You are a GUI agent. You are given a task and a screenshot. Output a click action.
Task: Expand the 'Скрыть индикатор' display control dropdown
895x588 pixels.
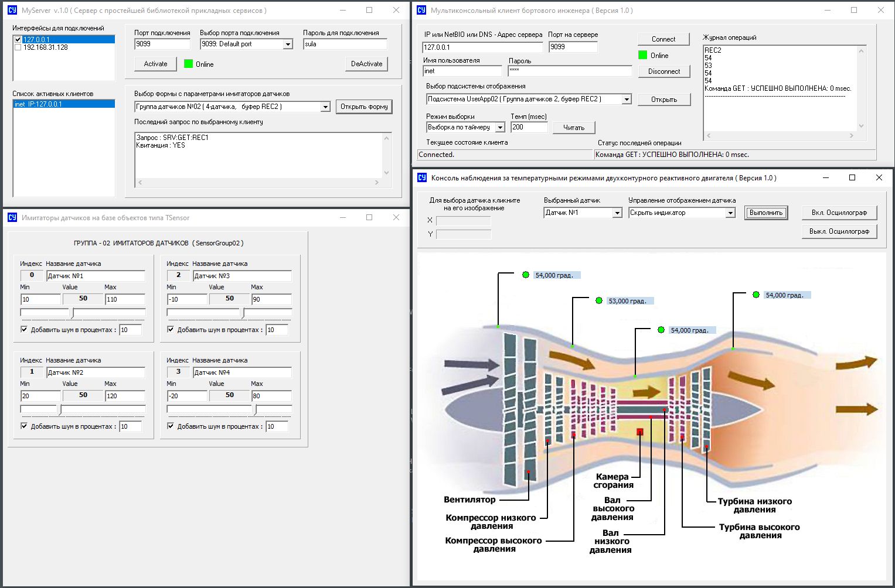pyautogui.click(x=730, y=213)
